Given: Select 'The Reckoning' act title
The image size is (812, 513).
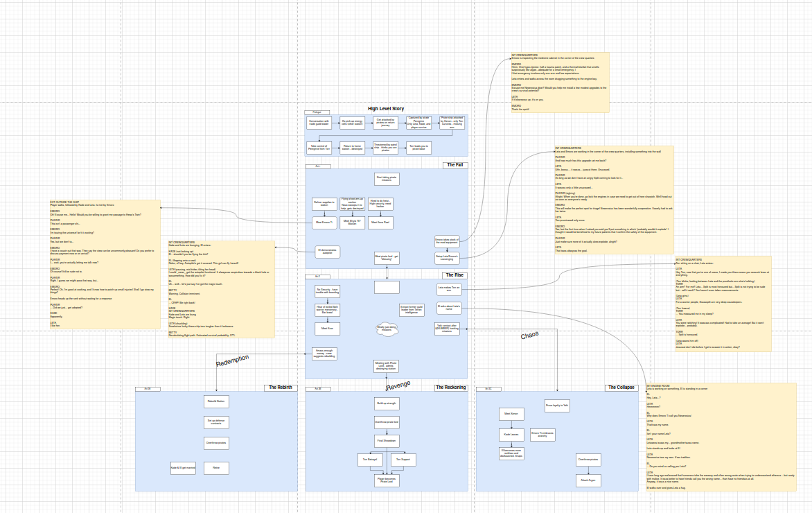Looking at the screenshot, I should [451, 388].
